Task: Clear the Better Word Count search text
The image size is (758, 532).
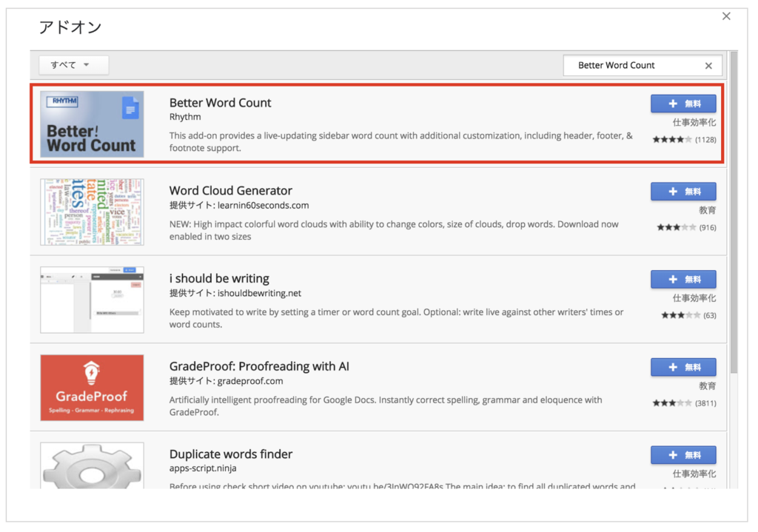Action: point(708,66)
